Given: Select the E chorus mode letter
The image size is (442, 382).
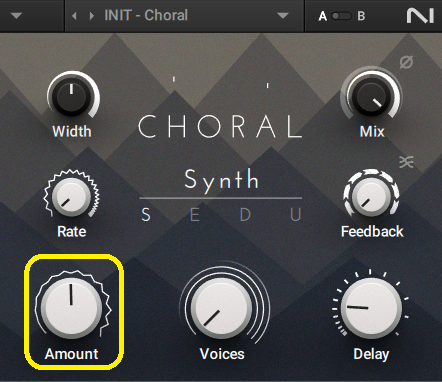Looking at the screenshot, I should pos(195,215).
